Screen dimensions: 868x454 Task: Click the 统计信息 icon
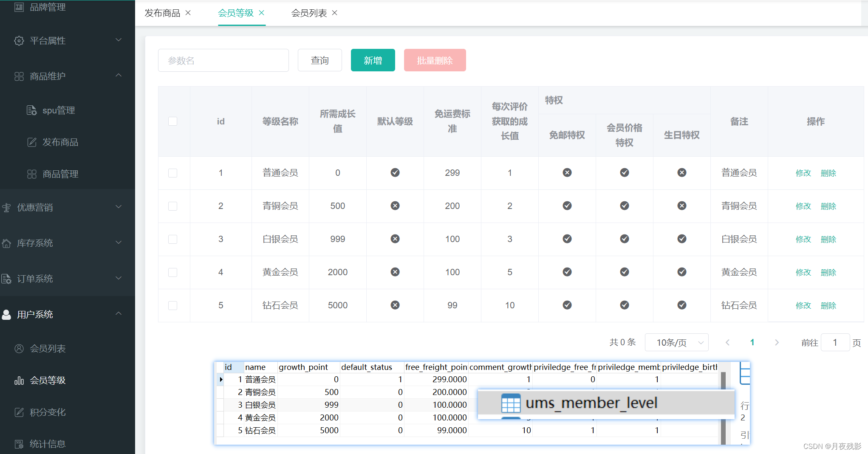[19, 444]
